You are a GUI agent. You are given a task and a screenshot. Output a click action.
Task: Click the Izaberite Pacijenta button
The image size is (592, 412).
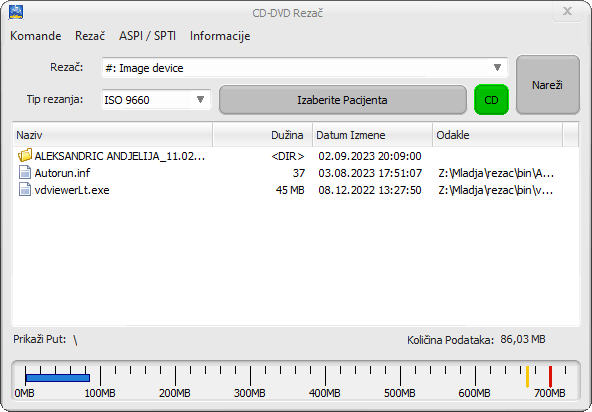click(342, 100)
